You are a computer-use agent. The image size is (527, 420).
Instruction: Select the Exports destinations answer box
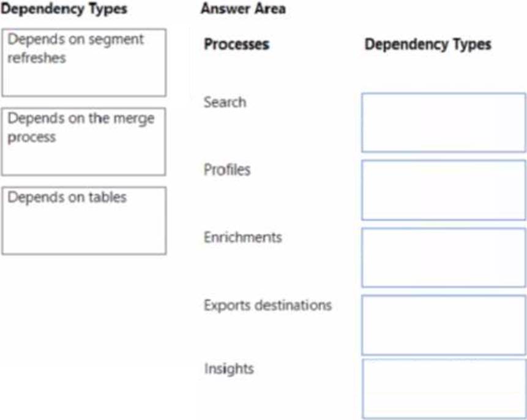click(444, 325)
